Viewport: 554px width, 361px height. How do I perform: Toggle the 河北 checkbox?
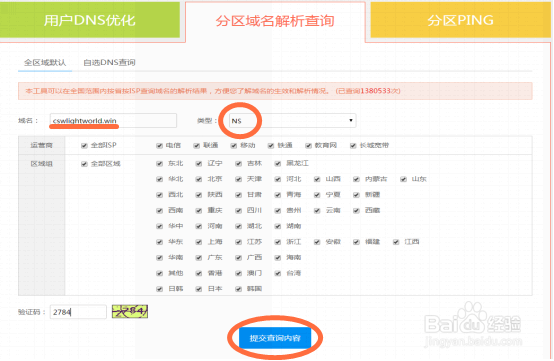click(278, 179)
